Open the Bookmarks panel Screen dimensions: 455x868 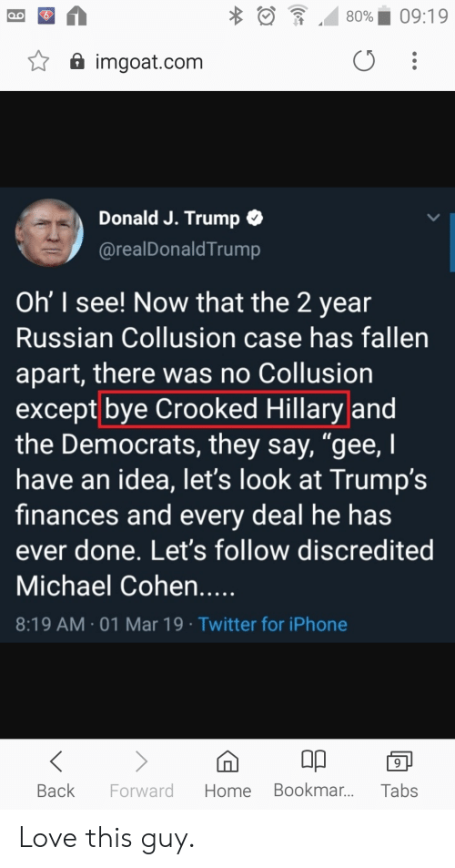(314, 776)
